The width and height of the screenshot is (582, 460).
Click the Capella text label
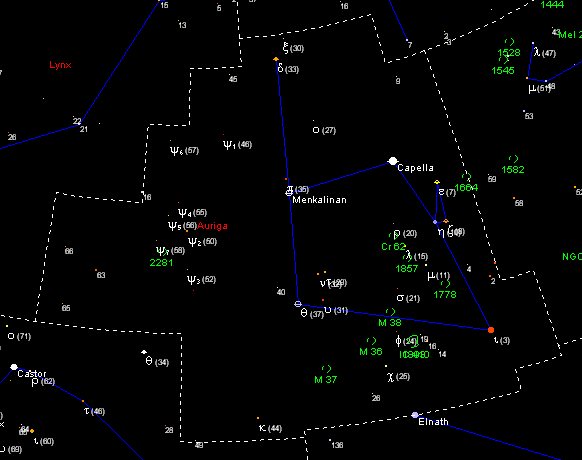point(415,168)
